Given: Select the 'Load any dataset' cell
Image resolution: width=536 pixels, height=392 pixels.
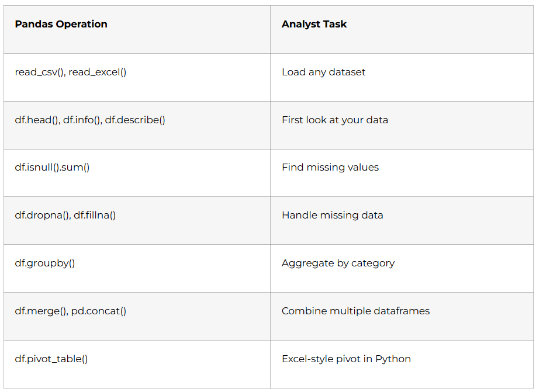Looking at the screenshot, I should click(x=402, y=77).
